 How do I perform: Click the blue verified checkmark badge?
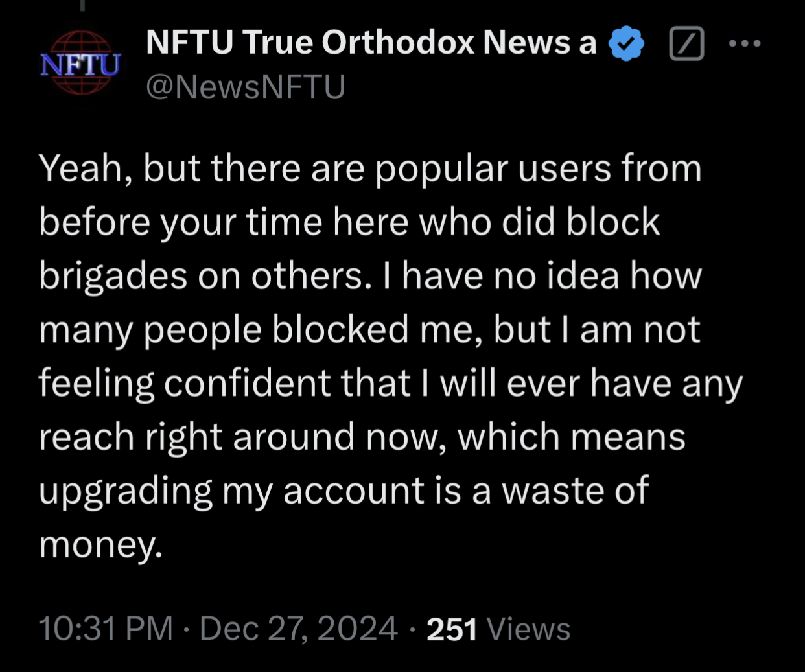pyautogui.click(x=626, y=43)
